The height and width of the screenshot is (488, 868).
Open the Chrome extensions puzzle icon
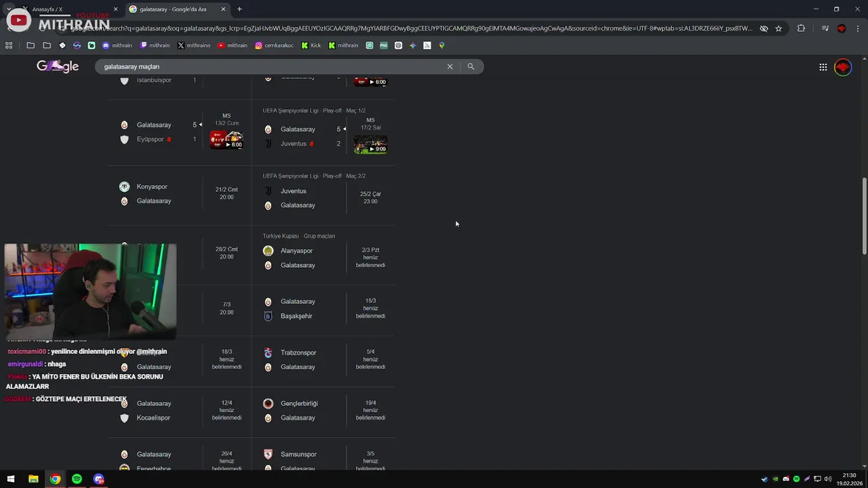tap(801, 28)
